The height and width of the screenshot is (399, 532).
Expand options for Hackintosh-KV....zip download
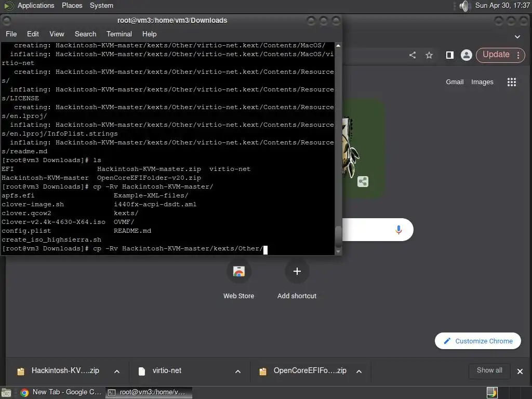click(117, 371)
